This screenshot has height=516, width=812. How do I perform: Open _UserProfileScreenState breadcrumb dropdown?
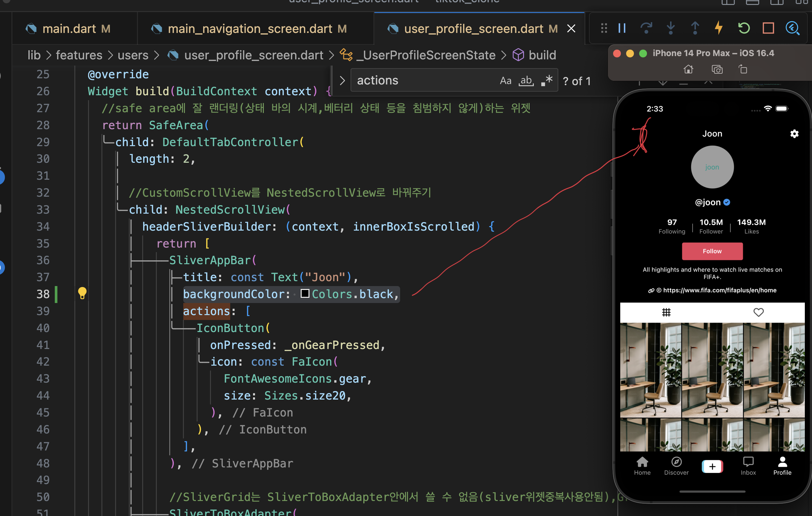tap(426, 55)
